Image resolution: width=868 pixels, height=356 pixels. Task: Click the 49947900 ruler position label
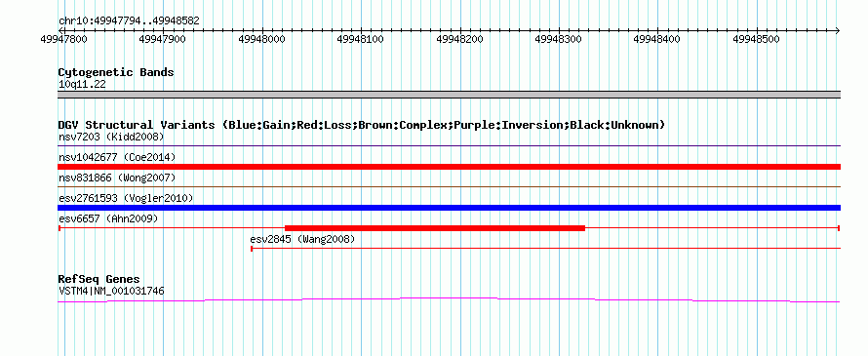tap(163, 39)
